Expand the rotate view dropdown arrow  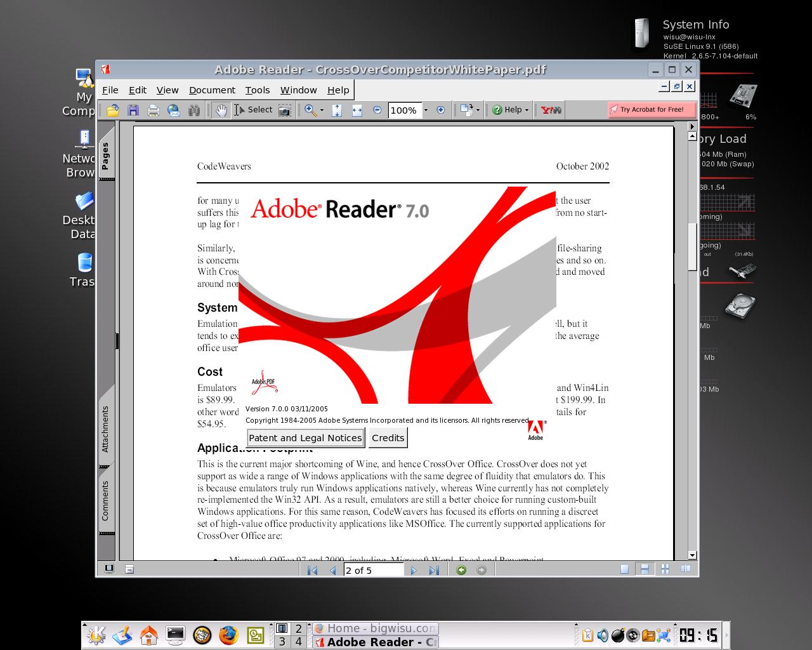pos(478,110)
